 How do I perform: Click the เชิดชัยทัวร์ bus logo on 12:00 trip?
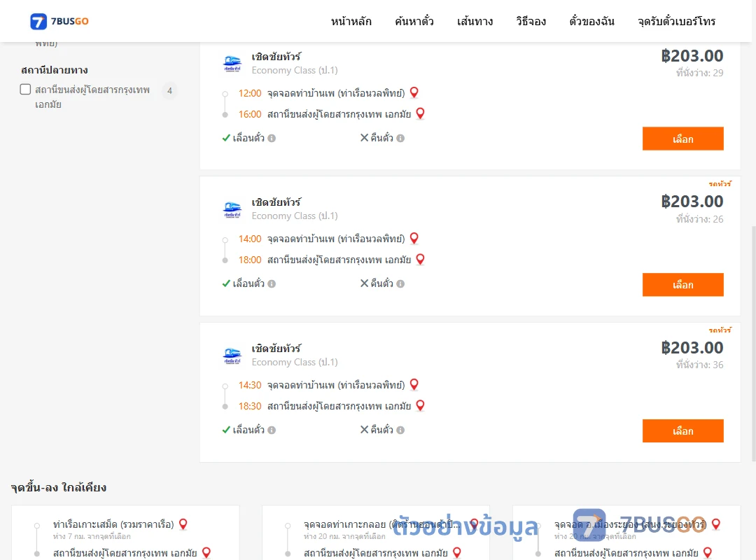pos(232,64)
